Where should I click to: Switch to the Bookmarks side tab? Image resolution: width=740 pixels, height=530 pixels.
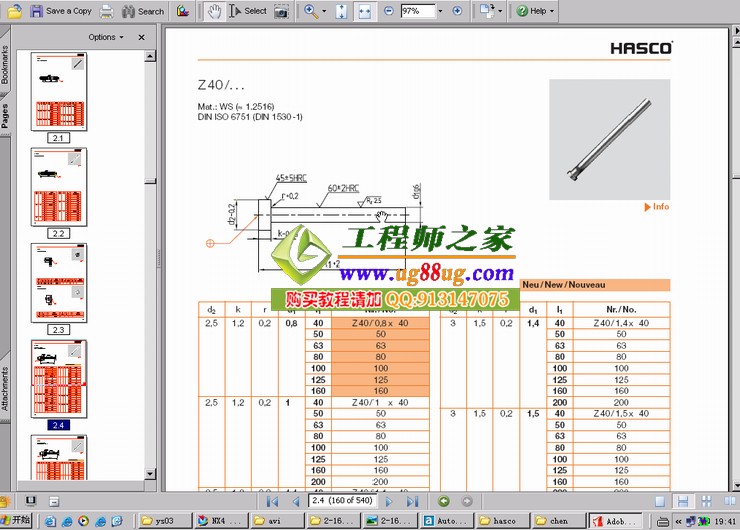coord(5,63)
